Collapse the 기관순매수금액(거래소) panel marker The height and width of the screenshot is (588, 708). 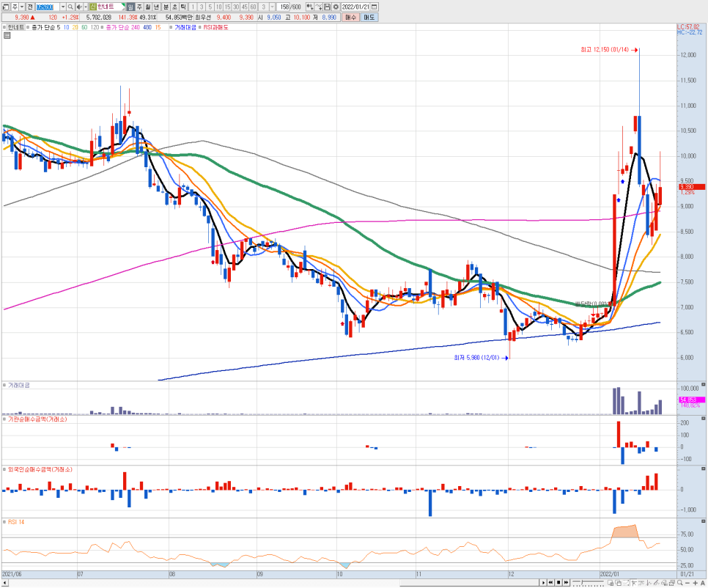coord(4,419)
